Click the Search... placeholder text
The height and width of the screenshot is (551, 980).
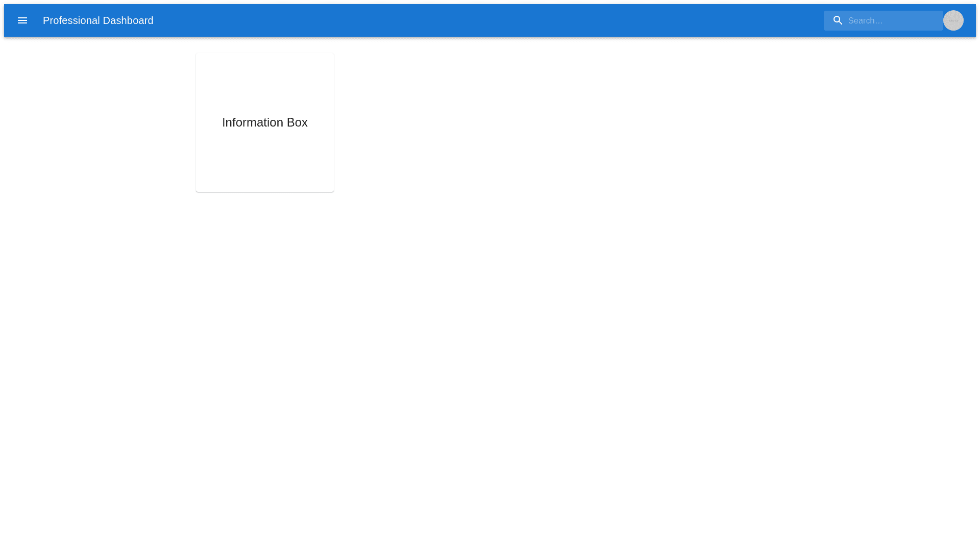(x=865, y=21)
